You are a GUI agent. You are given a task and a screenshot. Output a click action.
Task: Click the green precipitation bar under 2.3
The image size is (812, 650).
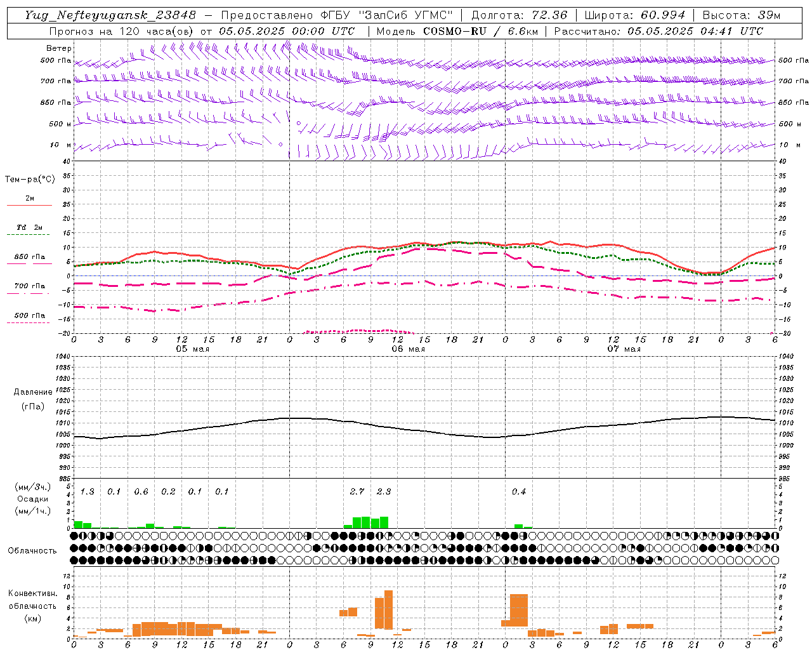[384, 522]
